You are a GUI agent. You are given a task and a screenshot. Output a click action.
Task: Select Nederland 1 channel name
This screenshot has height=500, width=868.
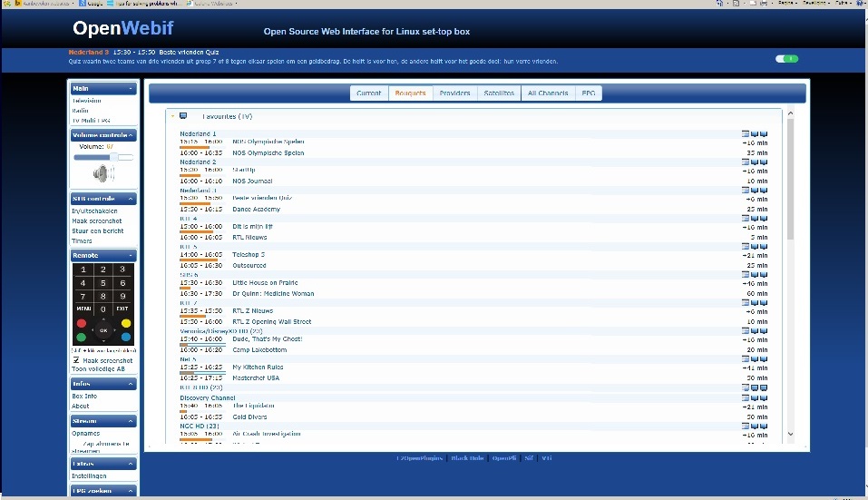pyautogui.click(x=198, y=133)
